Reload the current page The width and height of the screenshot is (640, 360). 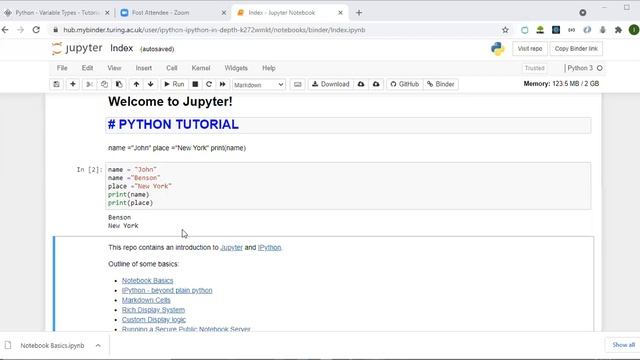tap(36, 30)
